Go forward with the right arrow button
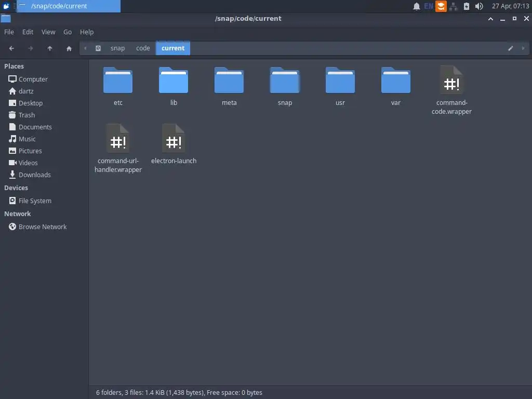Viewport: 532px width, 399px height. click(31, 48)
